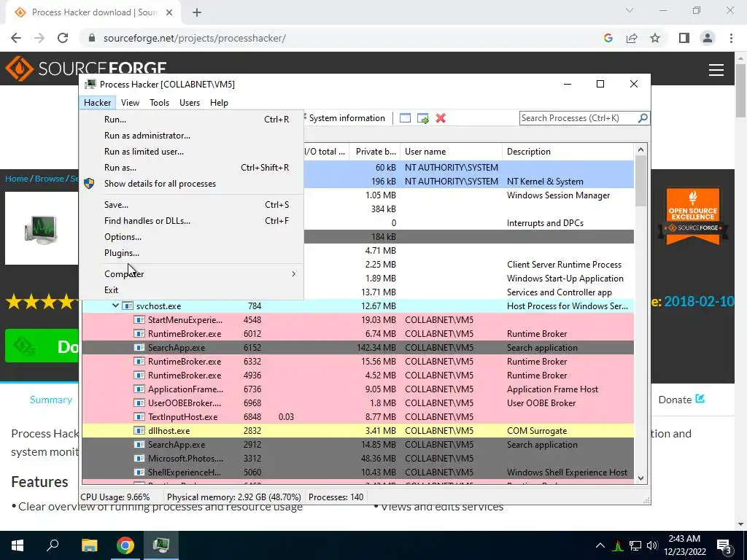Click the Browse breadcrumb link
The image size is (747, 560).
pyautogui.click(x=50, y=179)
